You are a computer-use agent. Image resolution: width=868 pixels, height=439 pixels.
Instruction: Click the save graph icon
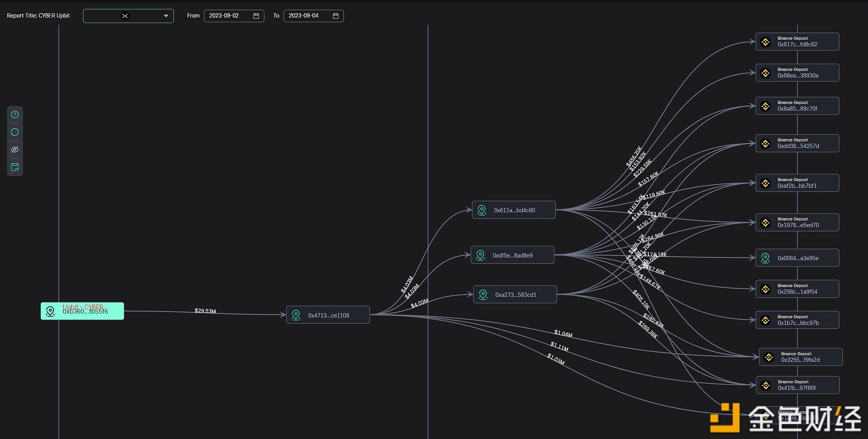click(15, 167)
